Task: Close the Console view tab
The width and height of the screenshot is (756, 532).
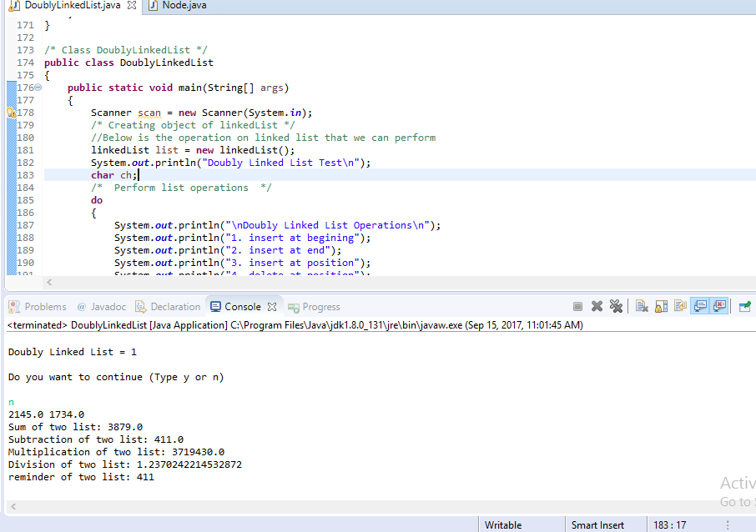Action: [x=272, y=307]
